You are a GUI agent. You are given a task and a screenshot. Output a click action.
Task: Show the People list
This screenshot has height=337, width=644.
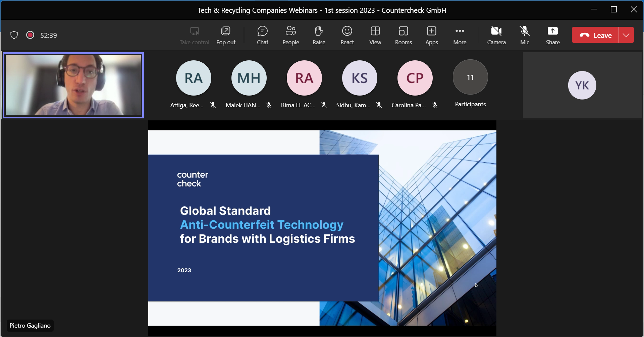[290, 35]
